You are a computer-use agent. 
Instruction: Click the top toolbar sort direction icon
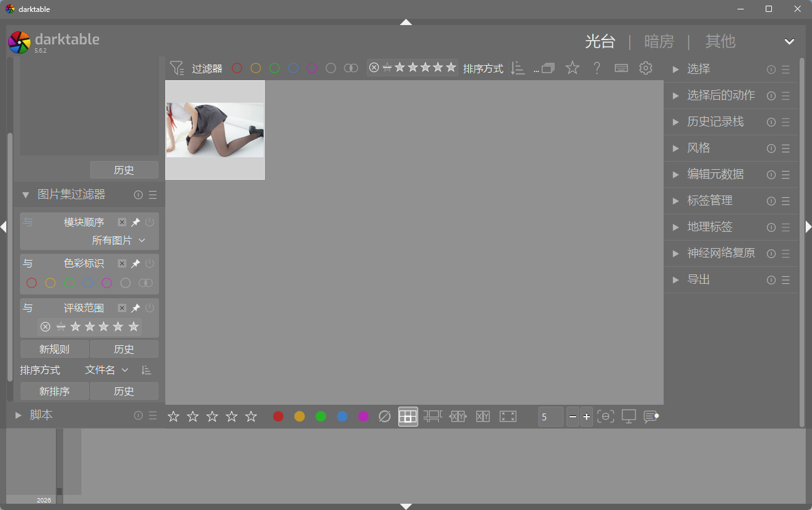(x=517, y=68)
